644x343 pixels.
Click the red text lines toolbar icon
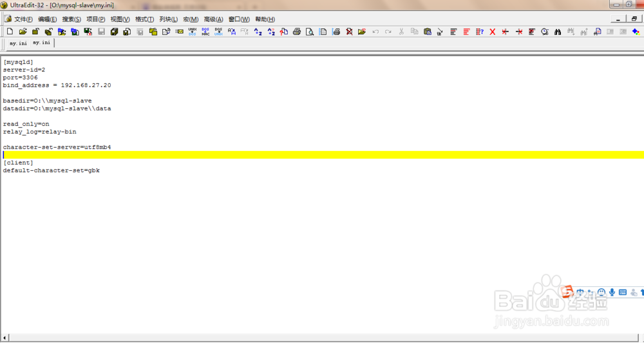pyautogui.click(x=466, y=32)
